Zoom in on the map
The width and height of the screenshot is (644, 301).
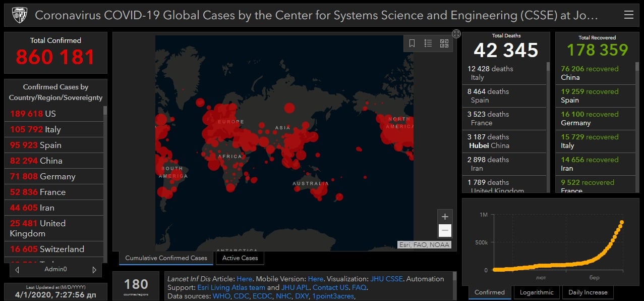click(445, 217)
